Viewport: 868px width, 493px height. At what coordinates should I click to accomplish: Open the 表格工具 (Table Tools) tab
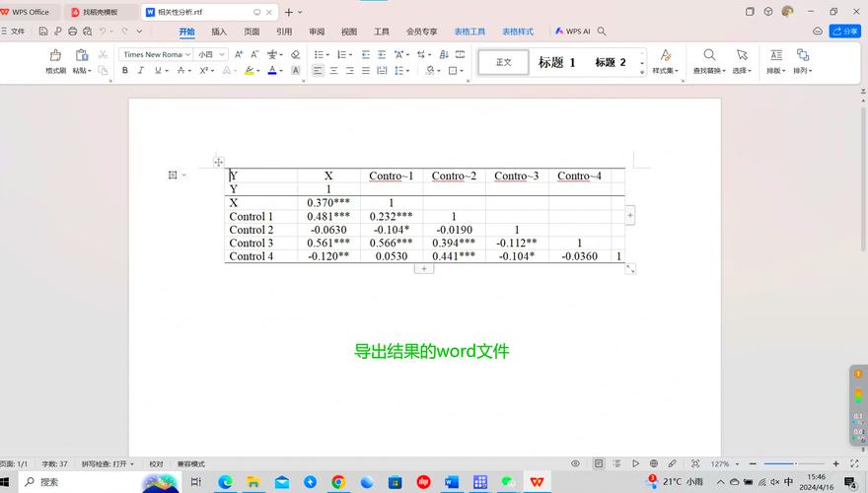pyautogui.click(x=470, y=32)
